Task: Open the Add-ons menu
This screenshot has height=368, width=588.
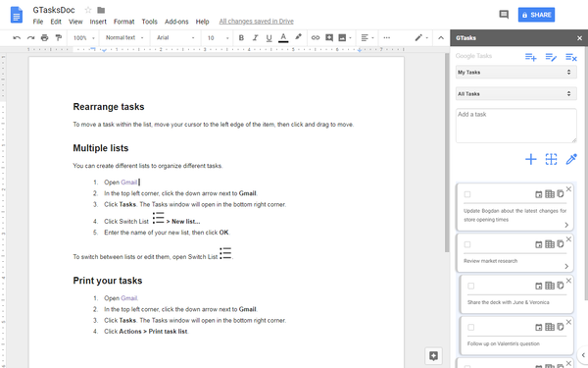Action: (x=176, y=22)
